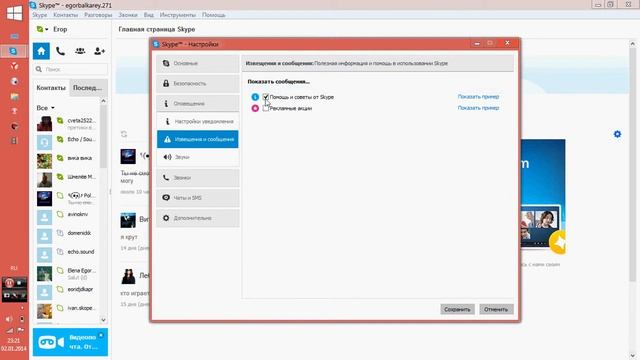
Task: Show example for Рекламные акции
Action: pos(478,108)
